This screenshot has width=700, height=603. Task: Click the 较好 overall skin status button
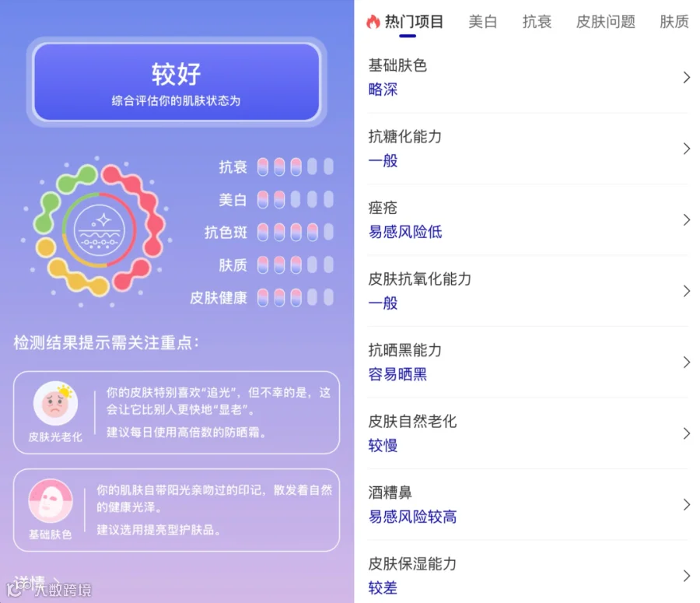click(x=177, y=82)
